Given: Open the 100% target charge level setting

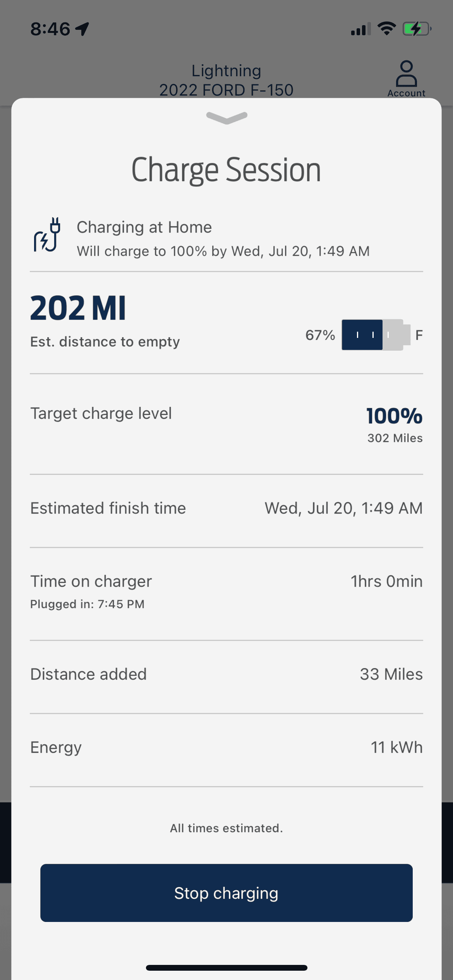Looking at the screenshot, I should pos(394,416).
